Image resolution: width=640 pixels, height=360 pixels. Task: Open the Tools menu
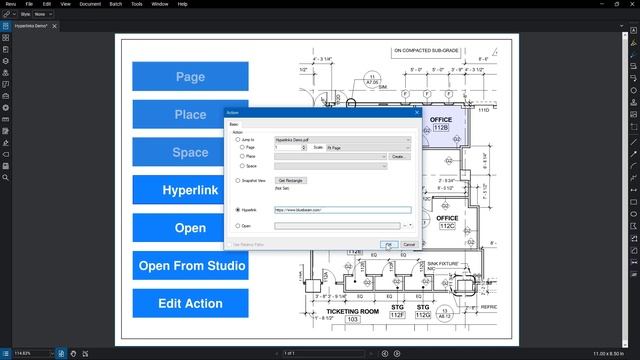click(x=137, y=4)
